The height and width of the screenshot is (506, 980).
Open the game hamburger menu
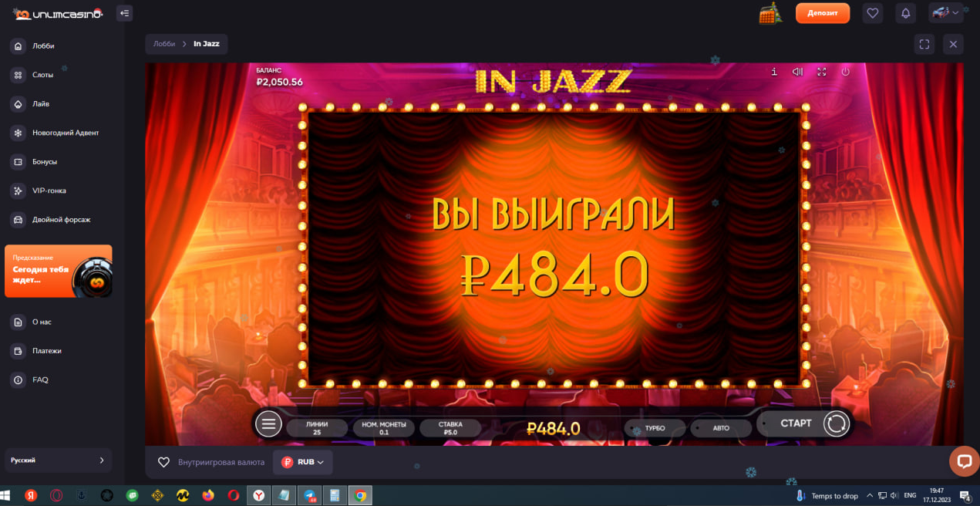click(268, 423)
